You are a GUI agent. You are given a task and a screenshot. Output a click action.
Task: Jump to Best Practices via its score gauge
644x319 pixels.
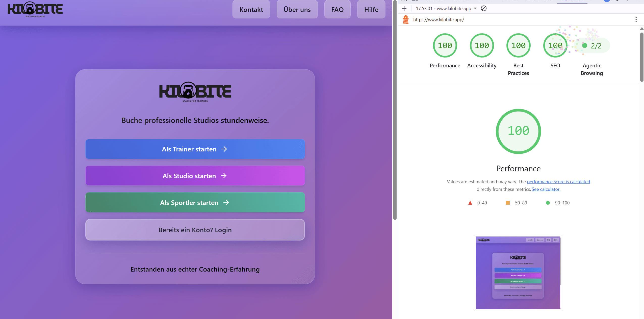519,46
